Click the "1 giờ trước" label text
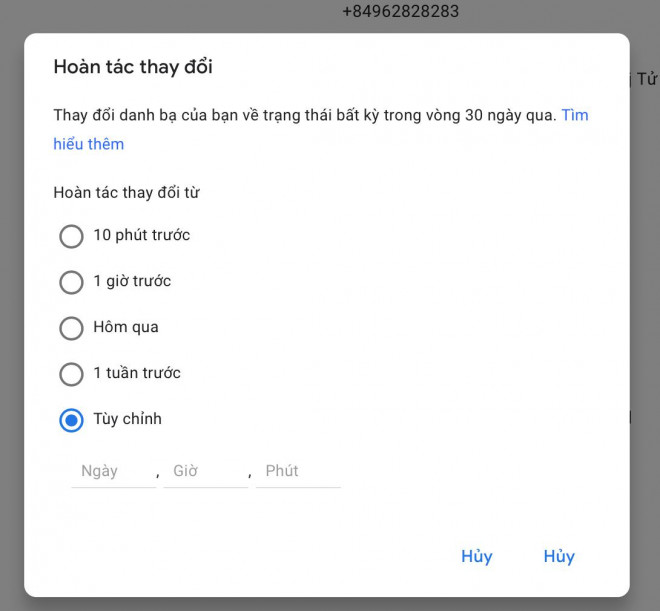This screenshot has width=660, height=611. [132, 282]
